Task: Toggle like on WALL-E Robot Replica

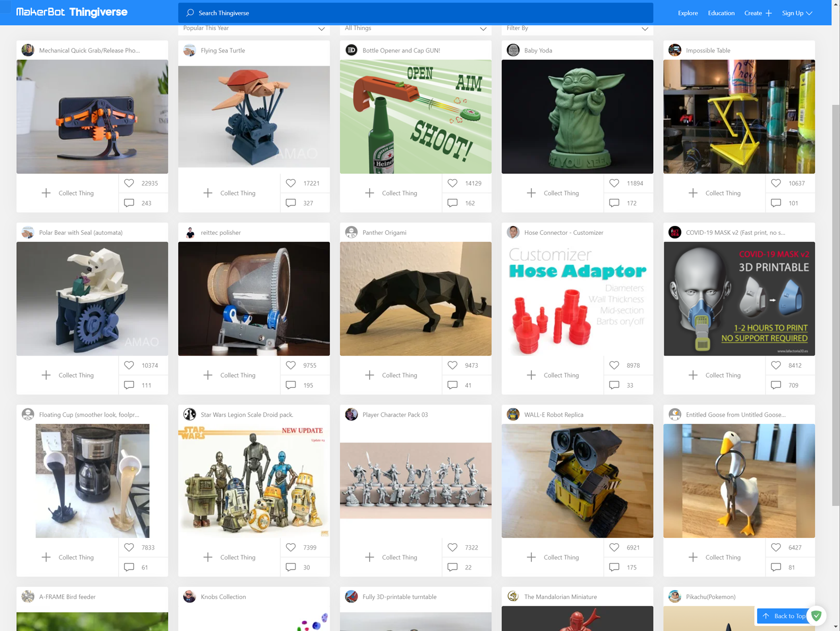Action: point(614,547)
